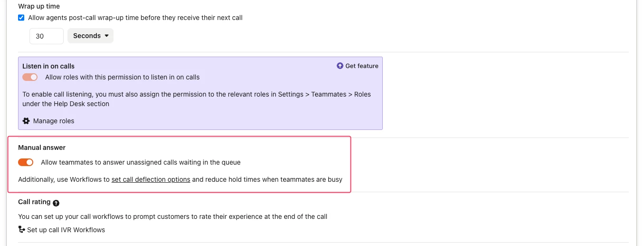The height and width of the screenshot is (246, 644).
Task: Follow the set call deflection options link
Action: point(151,179)
